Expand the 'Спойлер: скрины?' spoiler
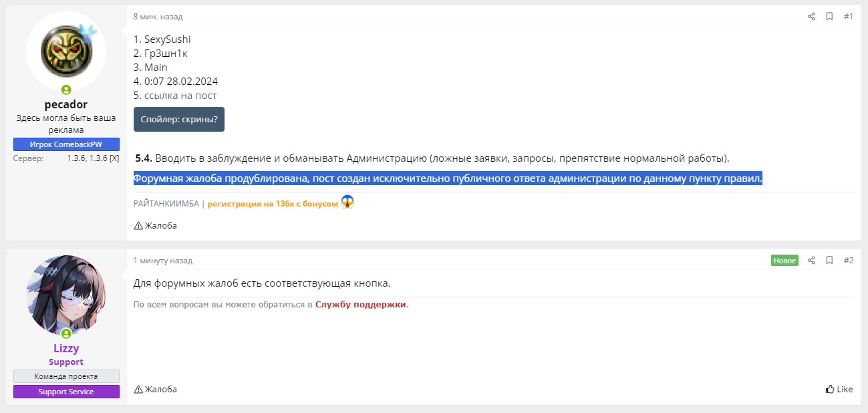The height and width of the screenshot is (413, 868). point(179,119)
